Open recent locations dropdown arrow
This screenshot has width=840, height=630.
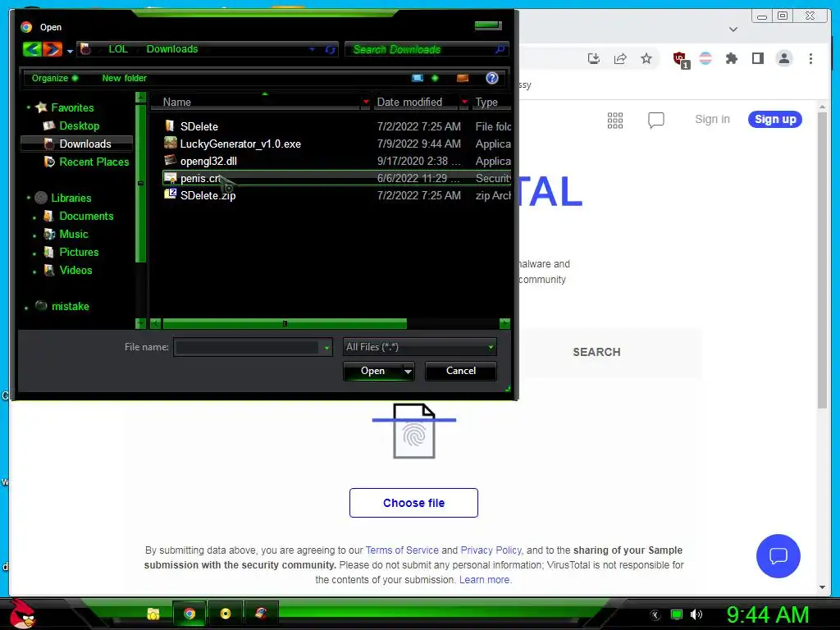point(71,52)
